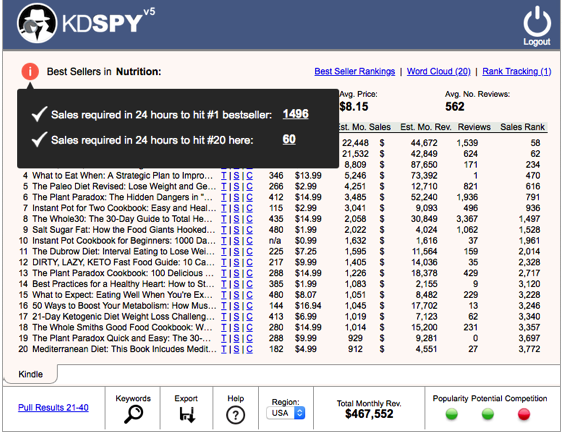Click the red info icon beside Best Sellers
Viewport: 562px width, 434px height.
(x=30, y=71)
